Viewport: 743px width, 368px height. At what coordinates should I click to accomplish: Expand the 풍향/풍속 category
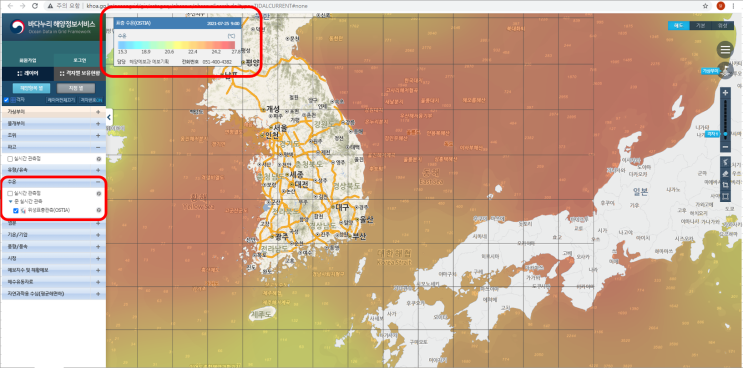[98, 247]
